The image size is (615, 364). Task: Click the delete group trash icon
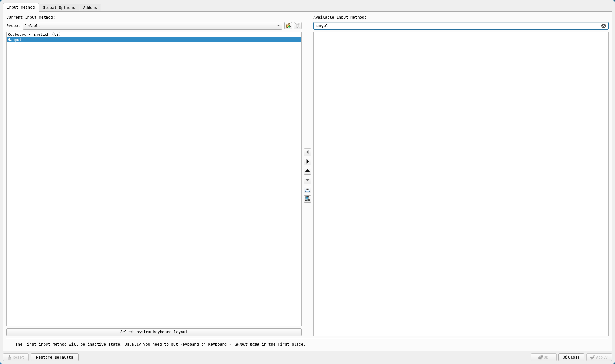coord(298,26)
